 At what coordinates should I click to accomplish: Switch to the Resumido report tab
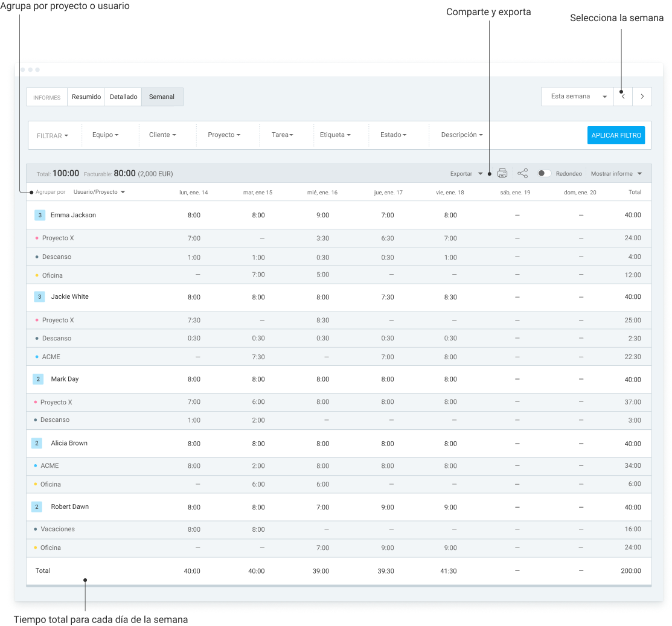coord(86,97)
